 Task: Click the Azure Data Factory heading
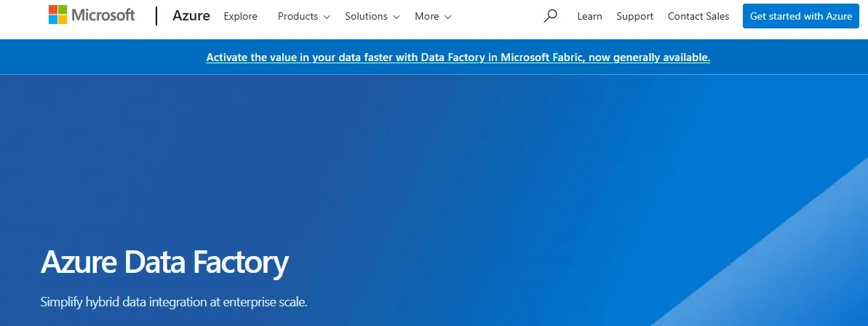[x=164, y=263]
